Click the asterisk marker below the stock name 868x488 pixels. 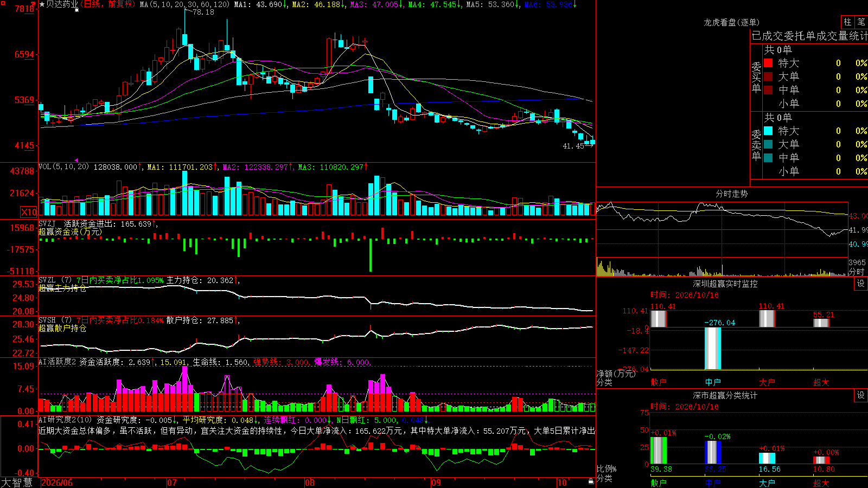pyautogui.click(x=76, y=10)
